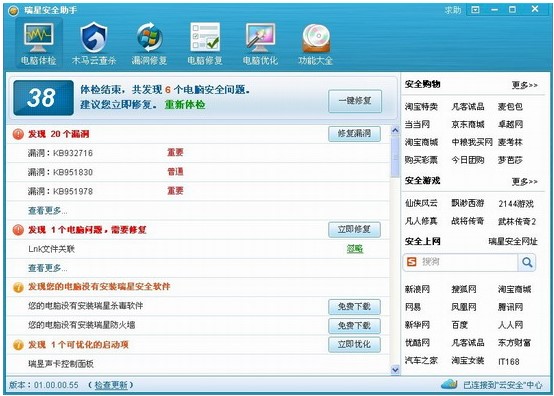
Task: Select the 瑞昱声卡控制面板 startup item
Action: click(198, 364)
